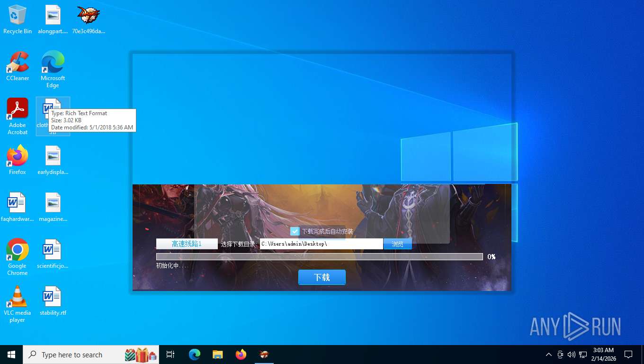
Task: Click the meet now camera tray icon
Action: 560,355
